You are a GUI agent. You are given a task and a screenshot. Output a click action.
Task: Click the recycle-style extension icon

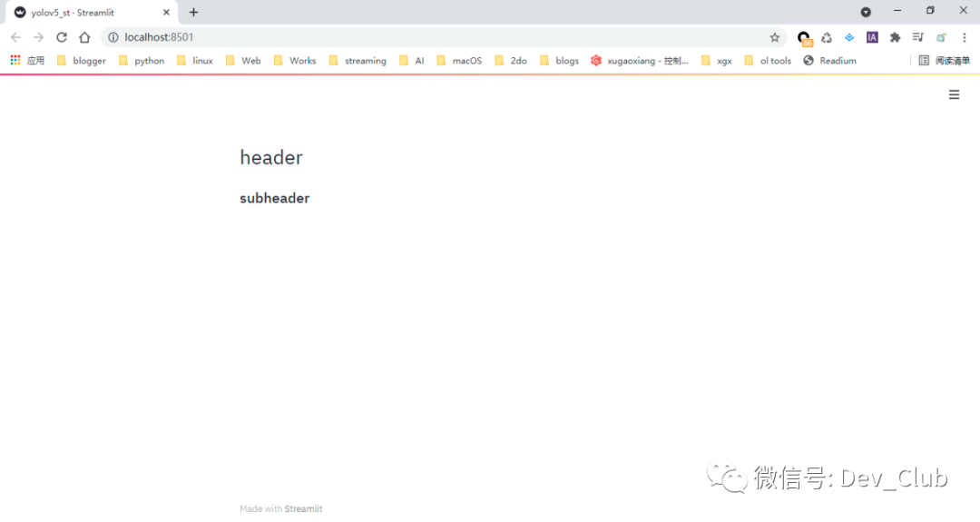coord(827,37)
